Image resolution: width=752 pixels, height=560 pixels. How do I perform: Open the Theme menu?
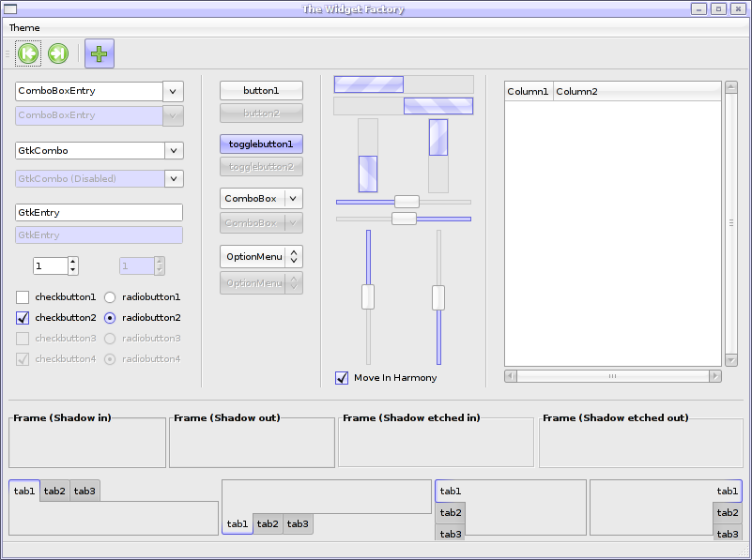[24, 28]
